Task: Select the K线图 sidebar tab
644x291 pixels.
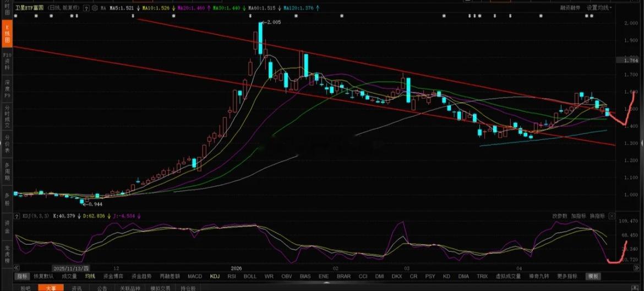Action: click(7, 34)
